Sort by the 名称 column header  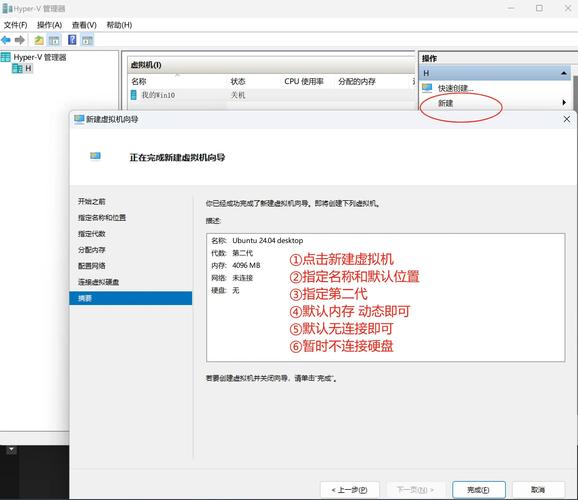(x=139, y=81)
